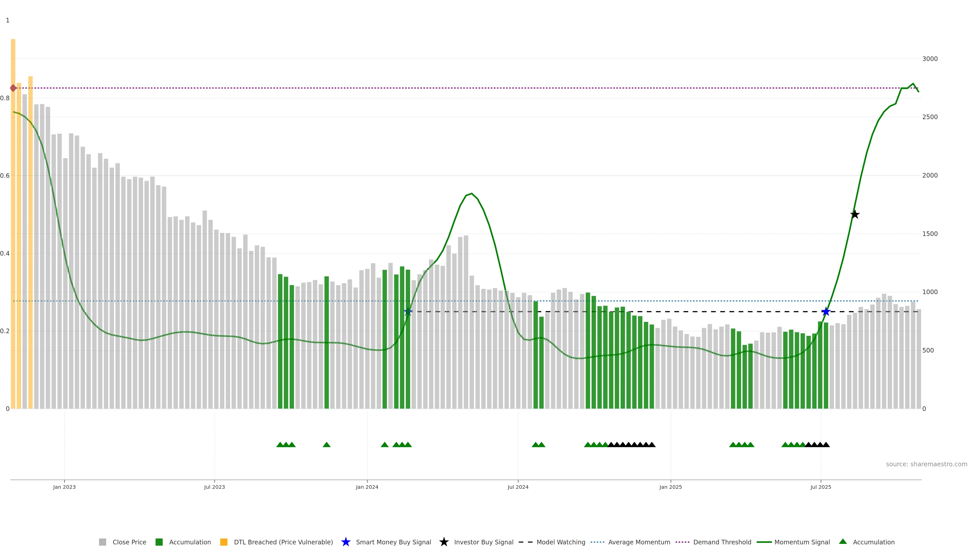
Task: Click the small blue star marker near early 2024
Action: (408, 312)
